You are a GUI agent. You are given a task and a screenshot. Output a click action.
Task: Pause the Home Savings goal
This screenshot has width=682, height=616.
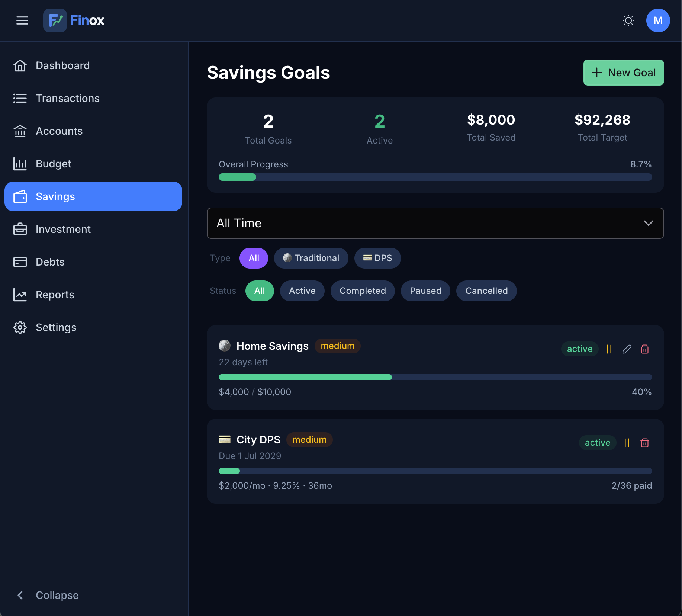609,349
